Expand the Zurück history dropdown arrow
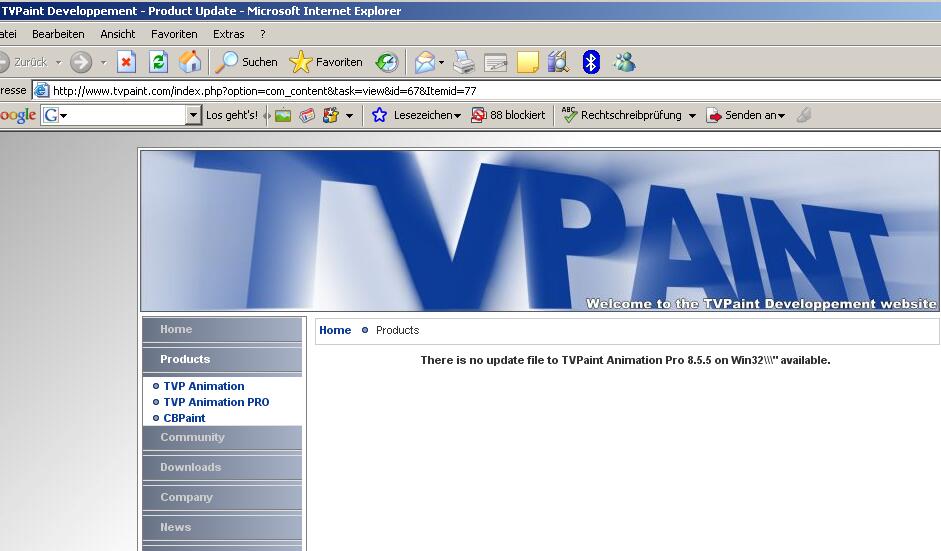 click(59, 62)
